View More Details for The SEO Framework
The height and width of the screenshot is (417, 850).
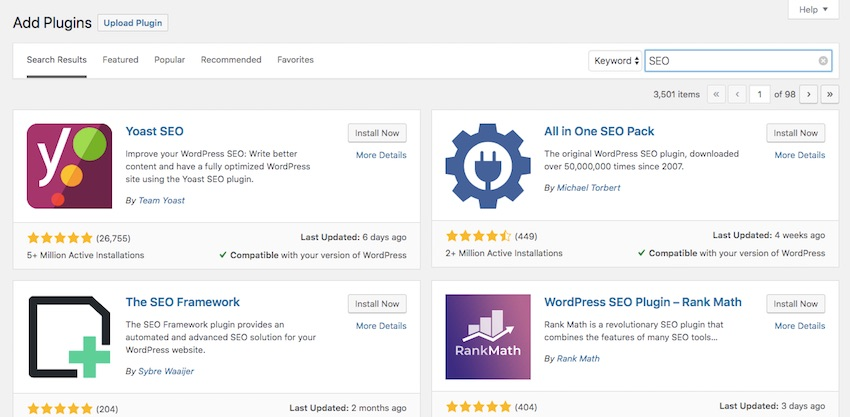click(x=381, y=326)
